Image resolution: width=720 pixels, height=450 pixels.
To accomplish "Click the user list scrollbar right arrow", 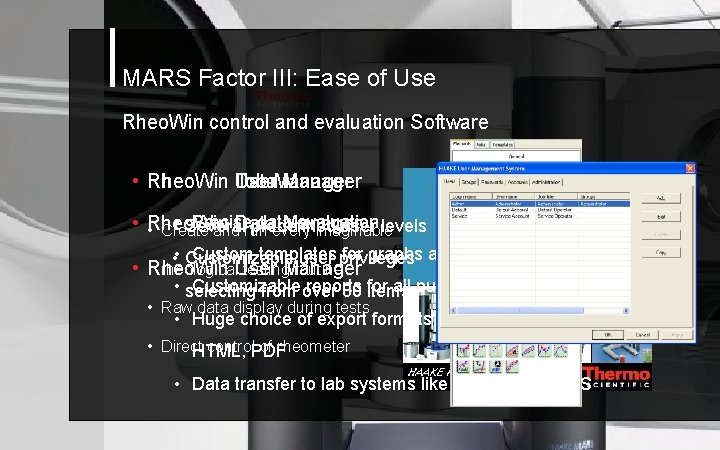I will (626, 311).
